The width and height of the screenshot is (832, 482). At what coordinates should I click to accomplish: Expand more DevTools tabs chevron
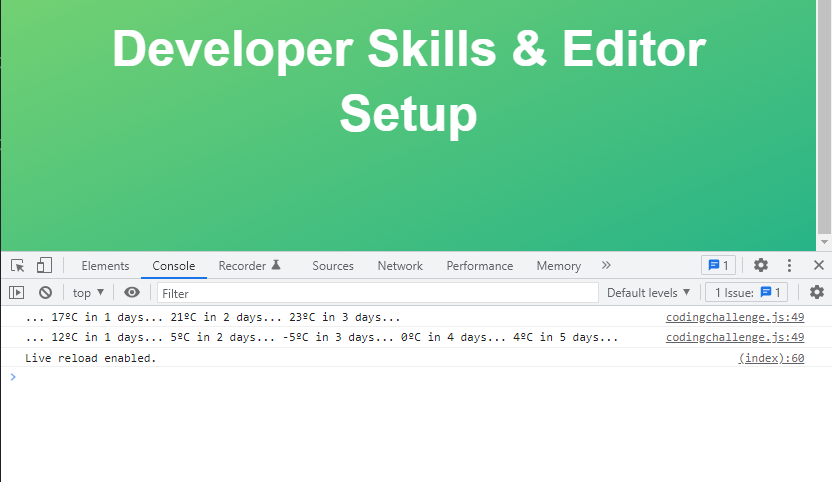[606, 265]
